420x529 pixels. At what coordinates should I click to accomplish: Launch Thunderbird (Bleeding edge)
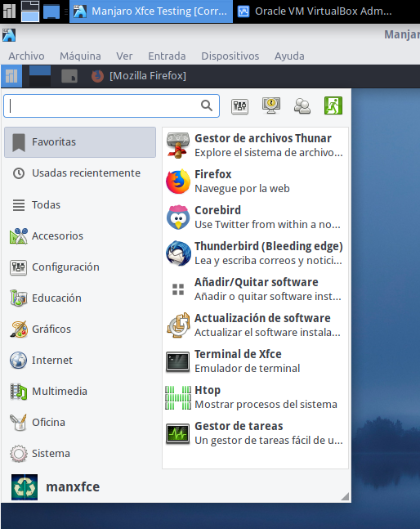click(x=255, y=253)
